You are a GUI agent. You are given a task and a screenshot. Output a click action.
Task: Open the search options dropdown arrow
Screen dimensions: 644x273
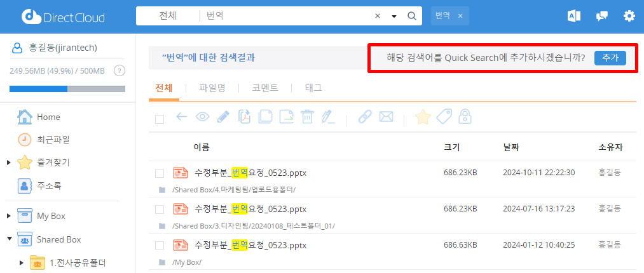point(394,17)
